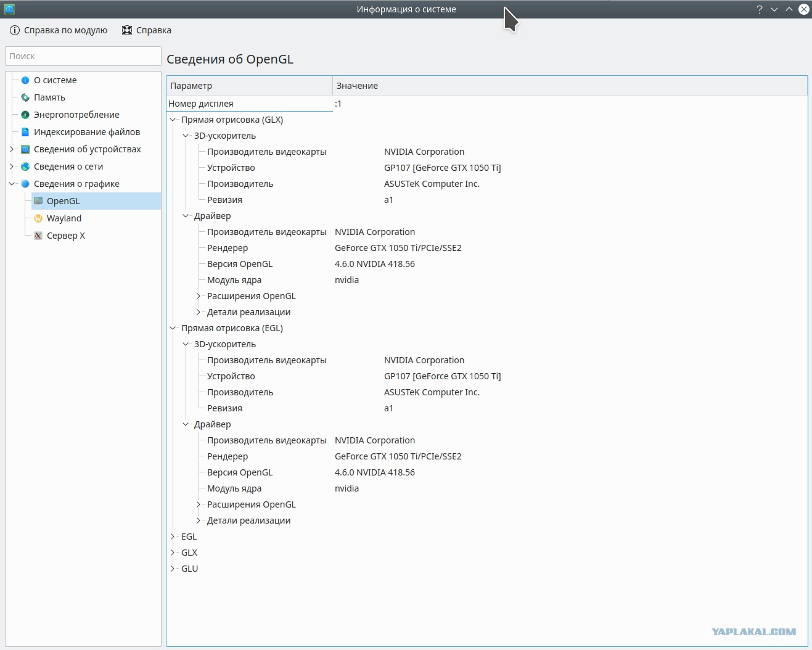
Task: Expand the 'GLX' node
Action: [x=173, y=553]
